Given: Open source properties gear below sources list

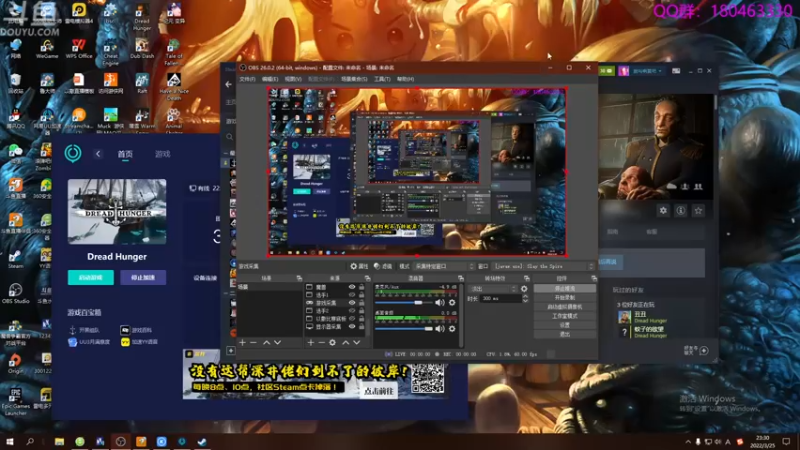Looking at the screenshot, I should coord(333,342).
